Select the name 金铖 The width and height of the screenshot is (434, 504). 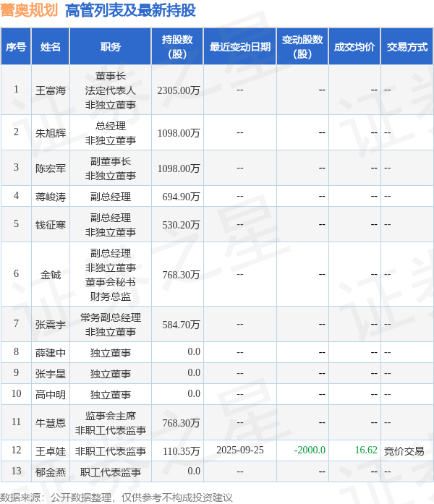(51, 275)
